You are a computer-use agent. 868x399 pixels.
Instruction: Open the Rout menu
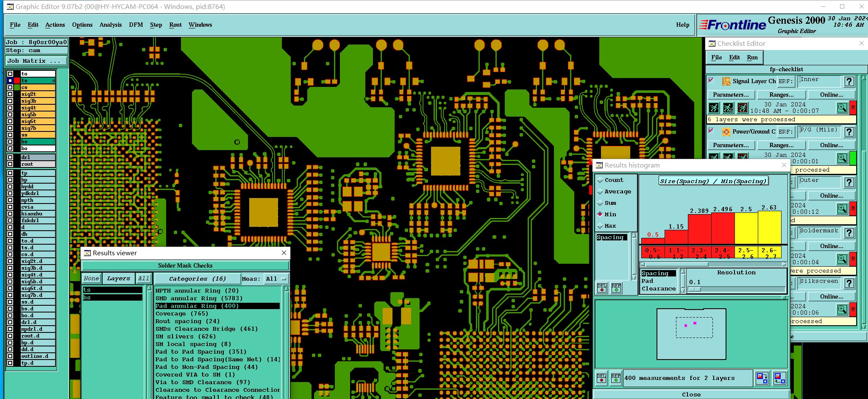tap(175, 25)
